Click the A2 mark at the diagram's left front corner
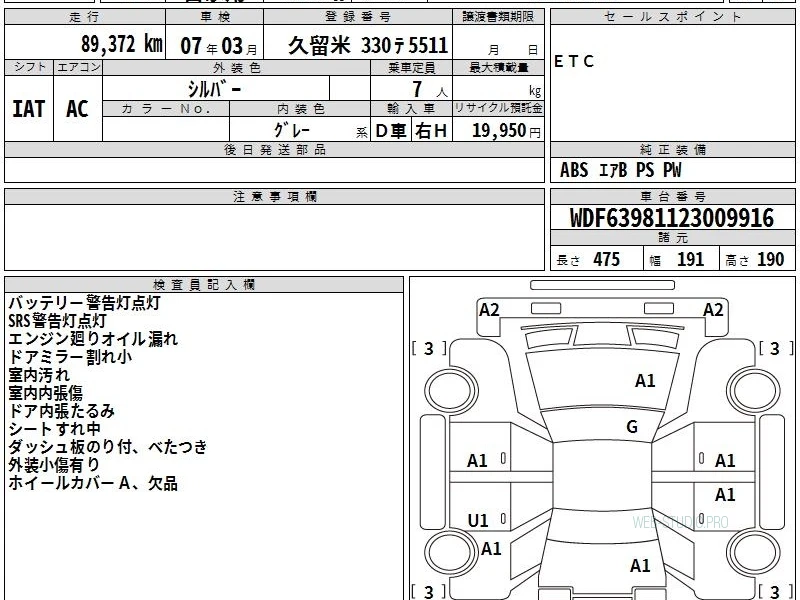 tap(489, 310)
